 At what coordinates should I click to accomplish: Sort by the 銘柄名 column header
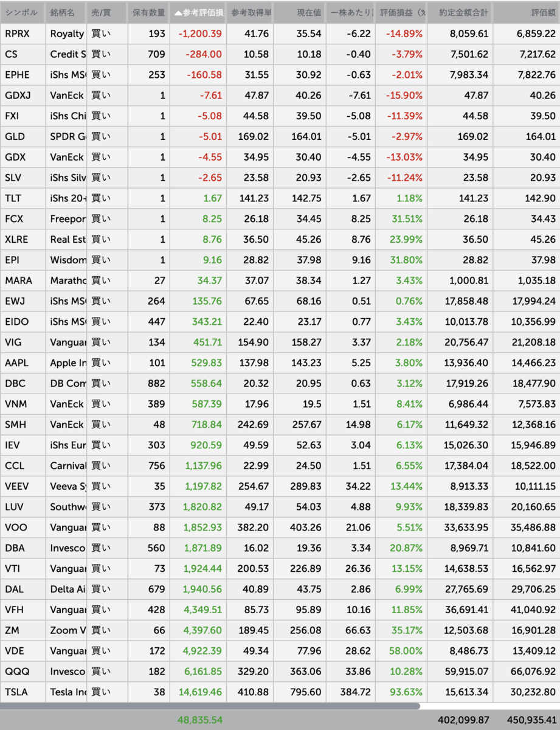tap(66, 13)
